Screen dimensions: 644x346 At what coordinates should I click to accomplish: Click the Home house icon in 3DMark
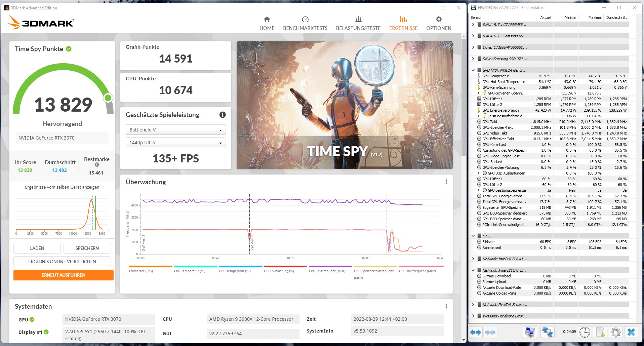click(x=267, y=19)
